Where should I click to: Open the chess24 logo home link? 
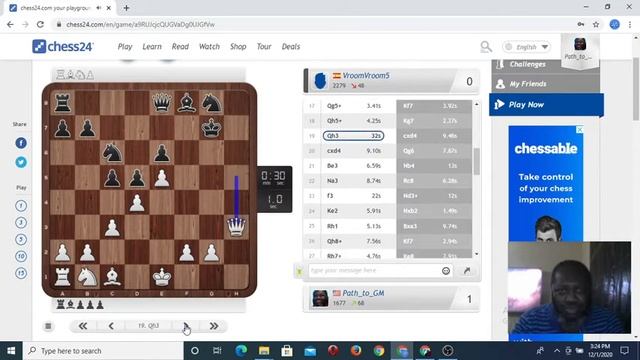point(63,47)
